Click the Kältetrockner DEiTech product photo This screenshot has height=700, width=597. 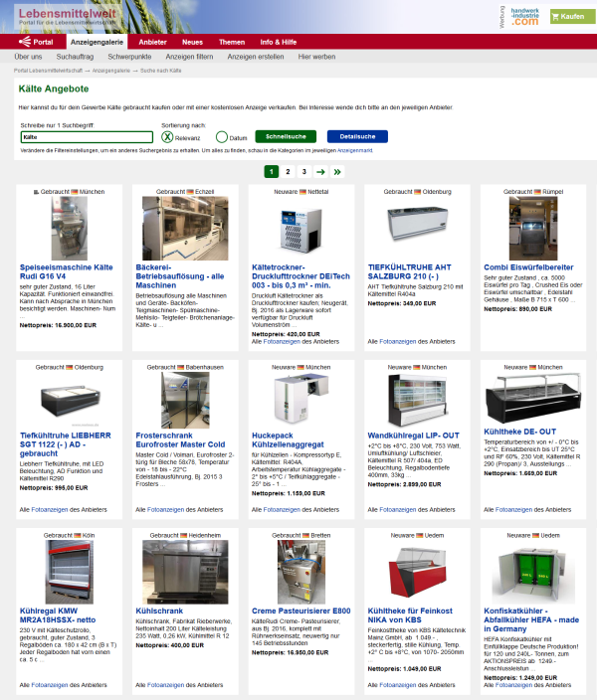(x=301, y=229)
